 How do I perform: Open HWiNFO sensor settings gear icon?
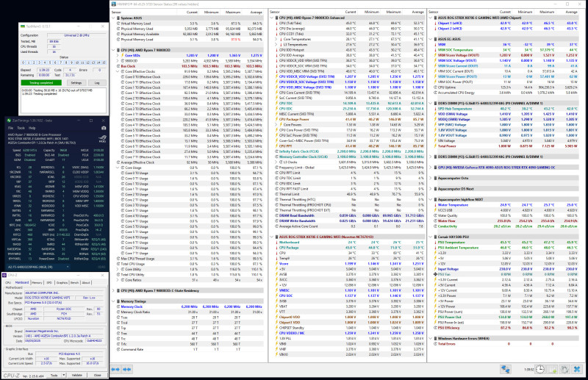tap(564, 370)
